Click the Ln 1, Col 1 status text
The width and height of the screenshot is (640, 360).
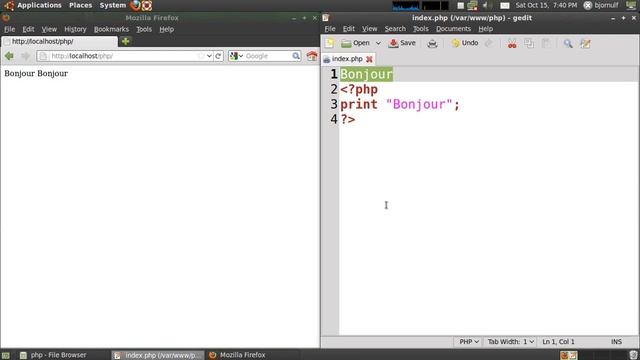click(x=558, y=342)
